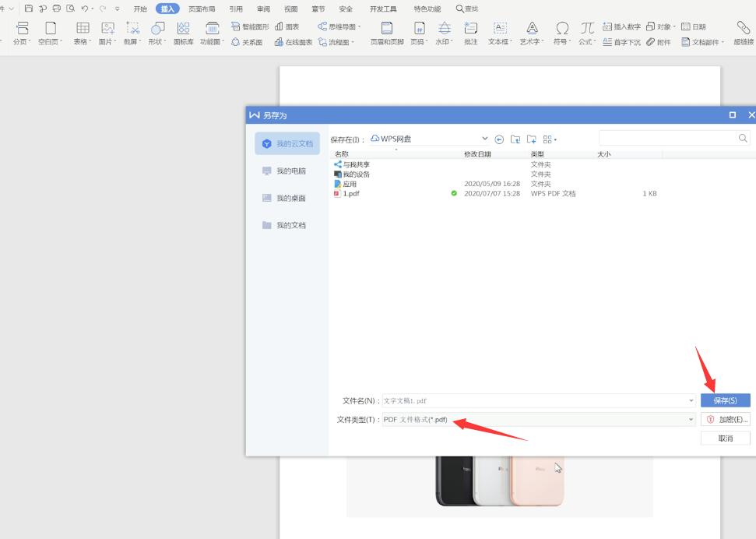Insert a Formula (公式)
Viewport: 756px width, 539px height.
coord(587,33)
